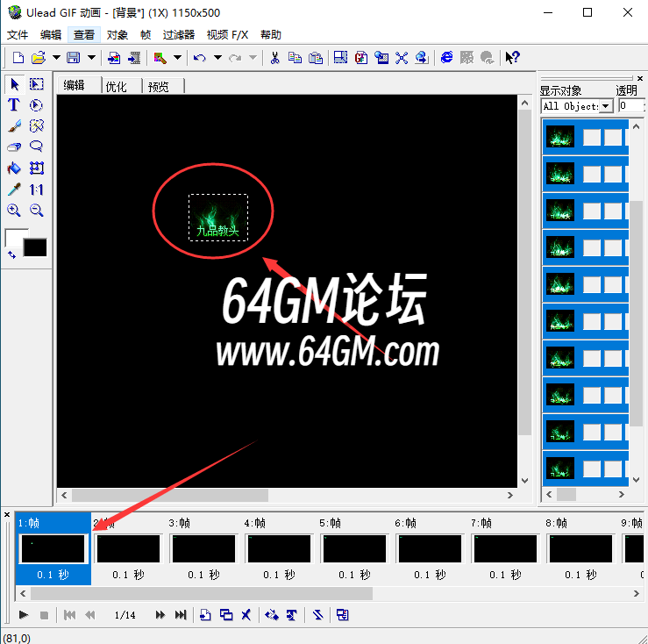Select the rectangle selection tool
The width and height of the screenshot is (648, 644).
coord(36,84)
